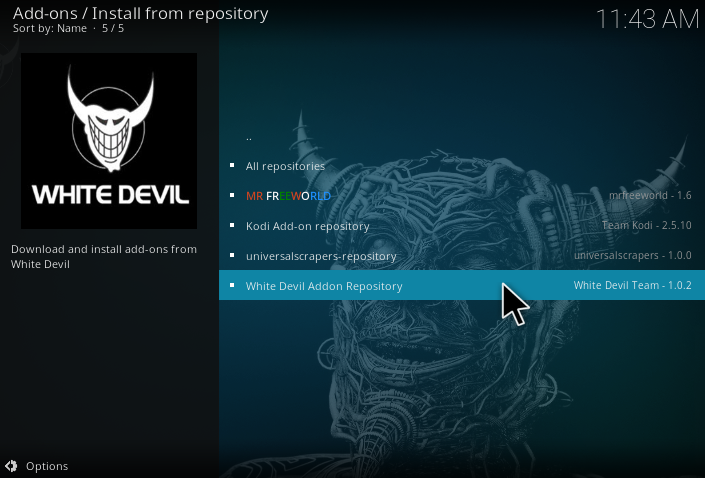Open All repositories entry
The width and height of the screenshot is (705, 478).
click(462, 166)
